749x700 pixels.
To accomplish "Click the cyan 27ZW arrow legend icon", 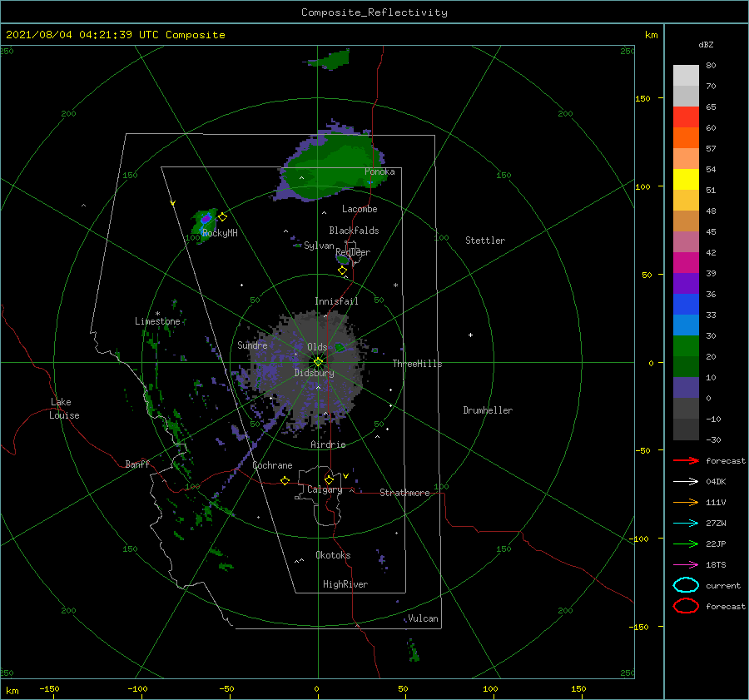I will coord(686,524).
